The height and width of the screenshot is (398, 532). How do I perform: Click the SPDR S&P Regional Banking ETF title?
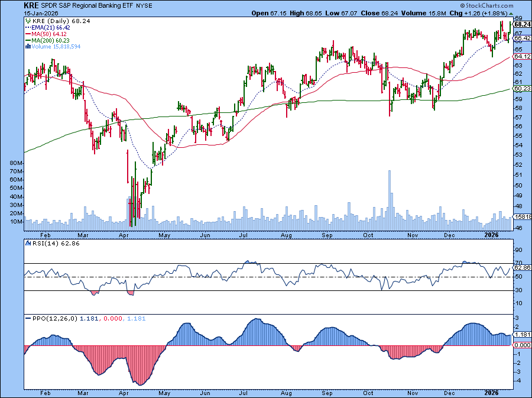pyautogui.click(x=89, y=5)
